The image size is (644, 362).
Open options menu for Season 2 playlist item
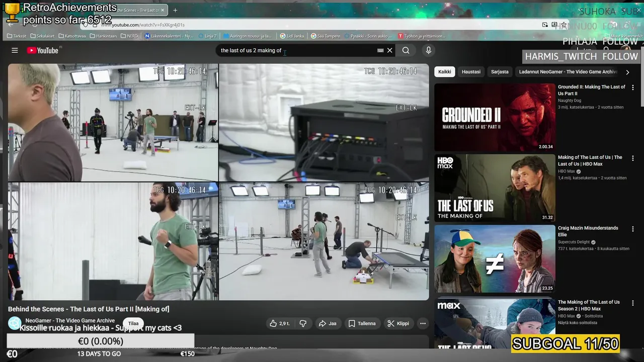tap(633, 303)
